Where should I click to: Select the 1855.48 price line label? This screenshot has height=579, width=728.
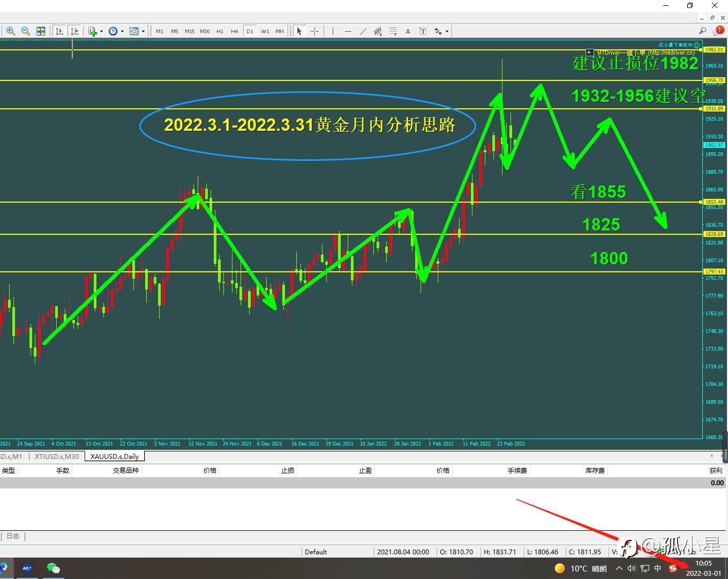[714, 202]
